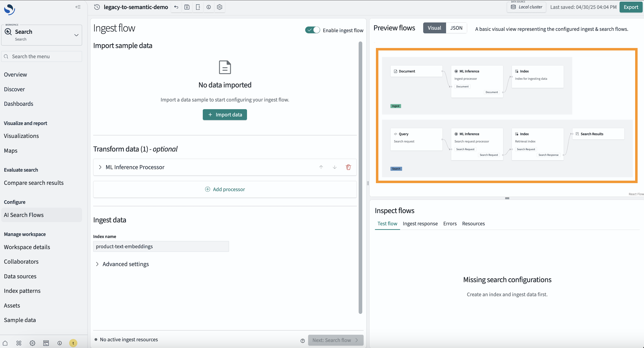Click the Import data button
Screen dimensions: 644x348
click(x=225, y=114)
